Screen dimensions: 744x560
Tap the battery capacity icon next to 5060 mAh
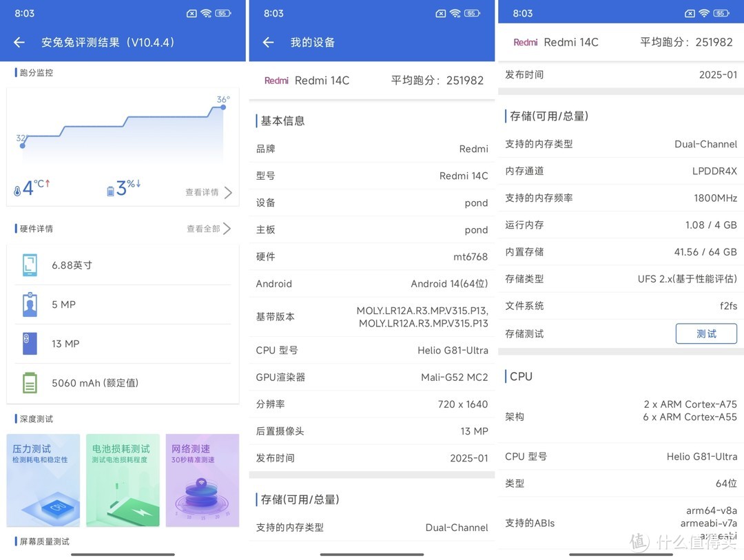coord(30,382)
